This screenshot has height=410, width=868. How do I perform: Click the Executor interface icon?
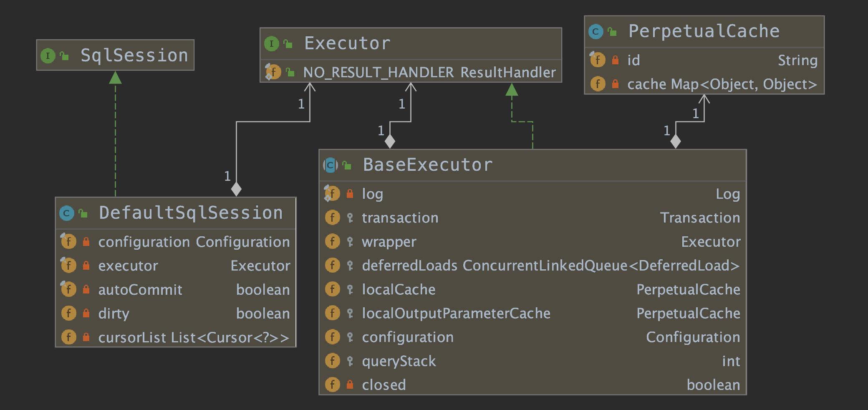[x=271, y=43]
